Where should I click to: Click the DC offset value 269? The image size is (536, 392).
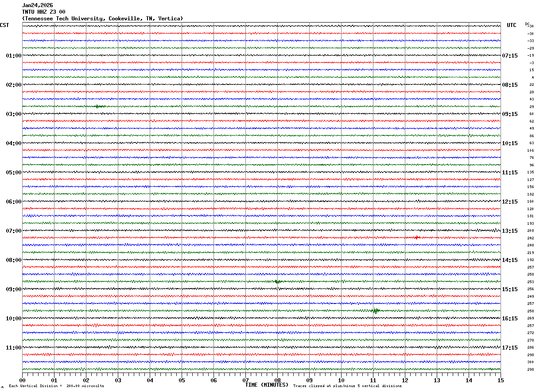pos(530,318)
